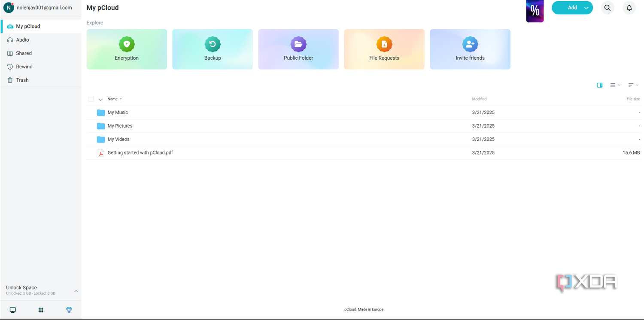Viewport: 644px width, 320px height.
Task: Open the Rewind section
Action: [x=41, y=67]
